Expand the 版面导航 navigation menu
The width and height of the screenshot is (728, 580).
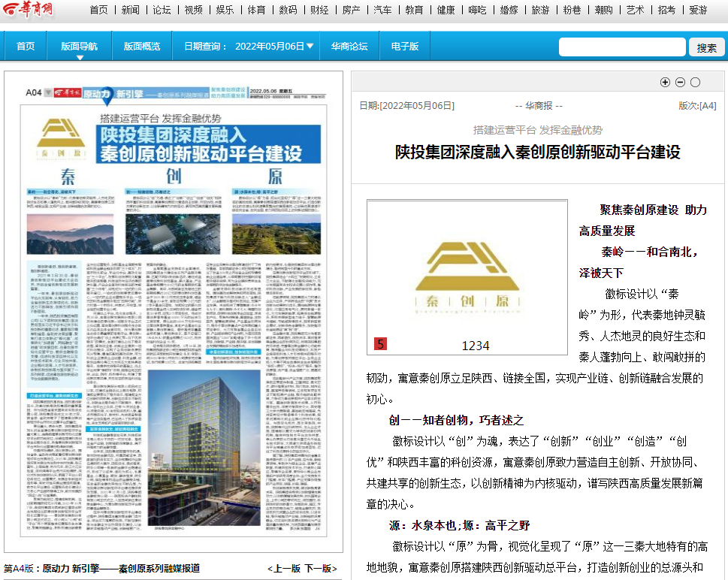(x=79, y=47)
